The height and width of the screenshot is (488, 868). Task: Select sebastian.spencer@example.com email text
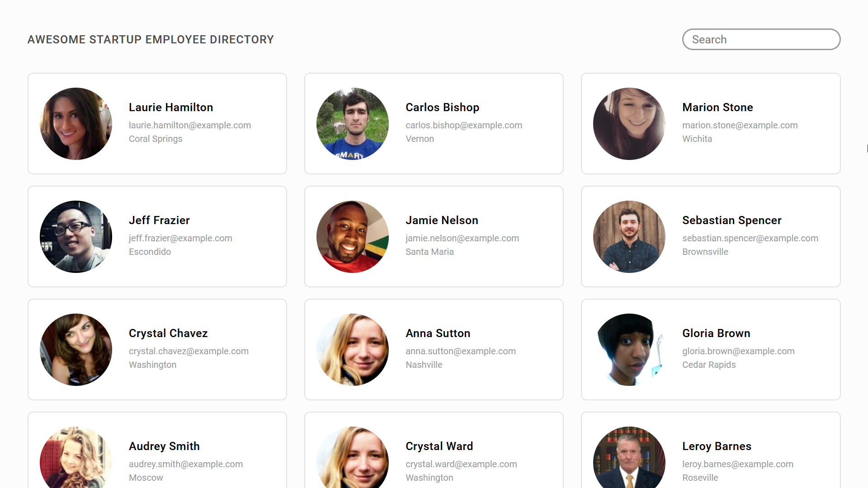click(750, 238)
